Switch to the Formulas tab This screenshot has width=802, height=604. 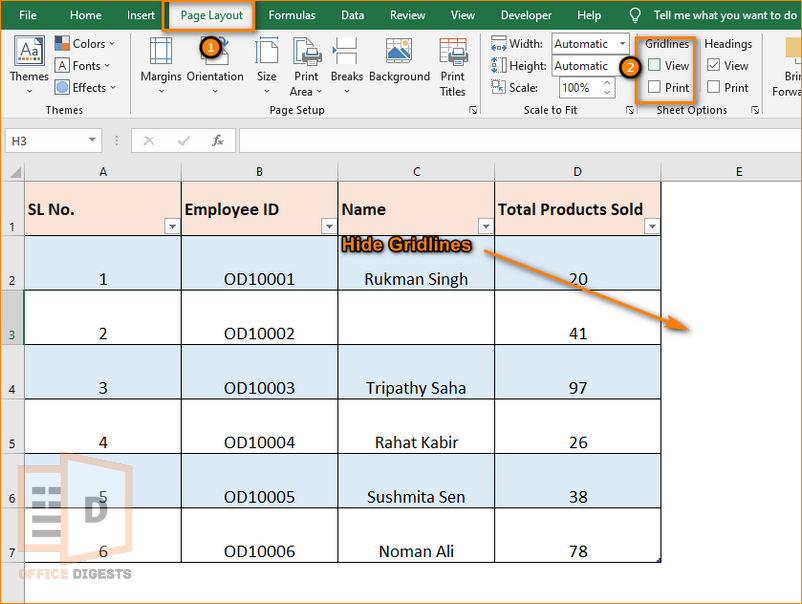tap(292, 15)
